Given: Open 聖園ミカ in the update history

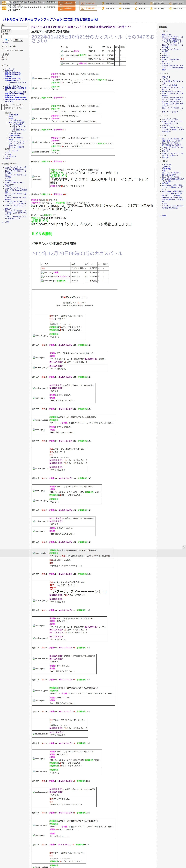Looking at the screenshot, I should [165, 57].
